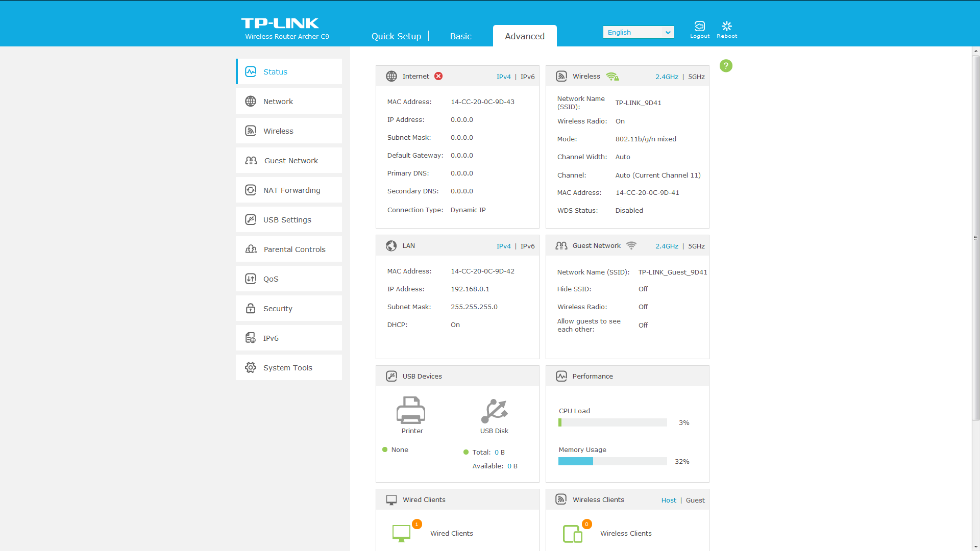Open the Network menu item
980x551 pixels.
(289, 101)
